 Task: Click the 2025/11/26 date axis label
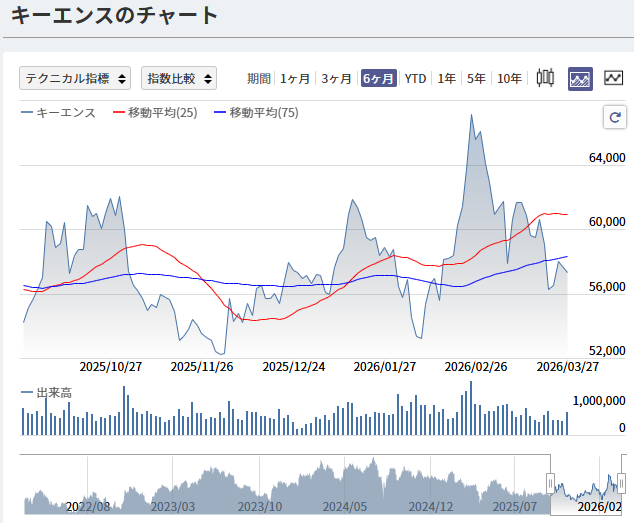(x=202, y=366)
